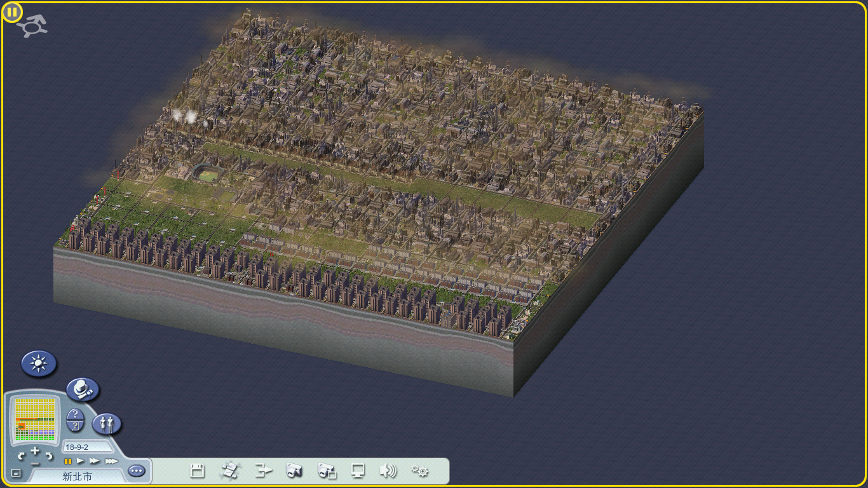Image resolution: width=868 pixels, height=488 pixels.
Task: Open display settings monitor icon
Action: pos(358,471)
